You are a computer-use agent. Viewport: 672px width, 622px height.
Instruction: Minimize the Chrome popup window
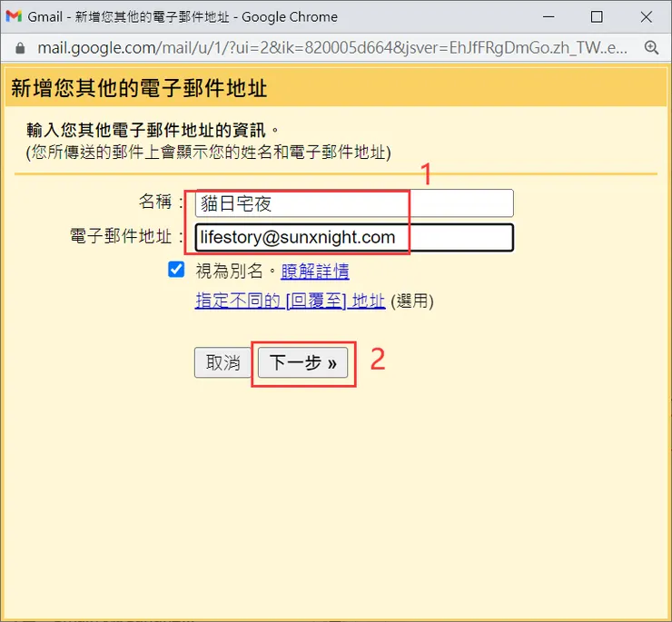coord(548,16)
